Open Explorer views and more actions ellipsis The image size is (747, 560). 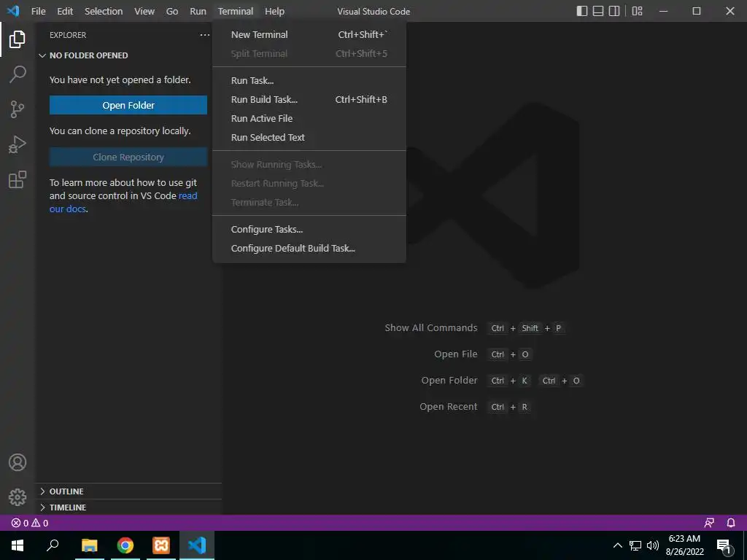click(x=205, y=35)
